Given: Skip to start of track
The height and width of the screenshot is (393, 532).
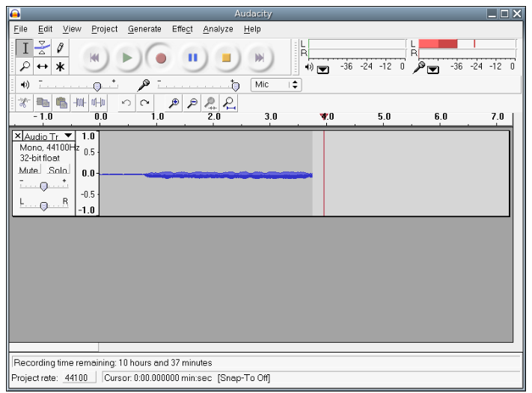Looking at the screenshot, I should click(95, 58).
